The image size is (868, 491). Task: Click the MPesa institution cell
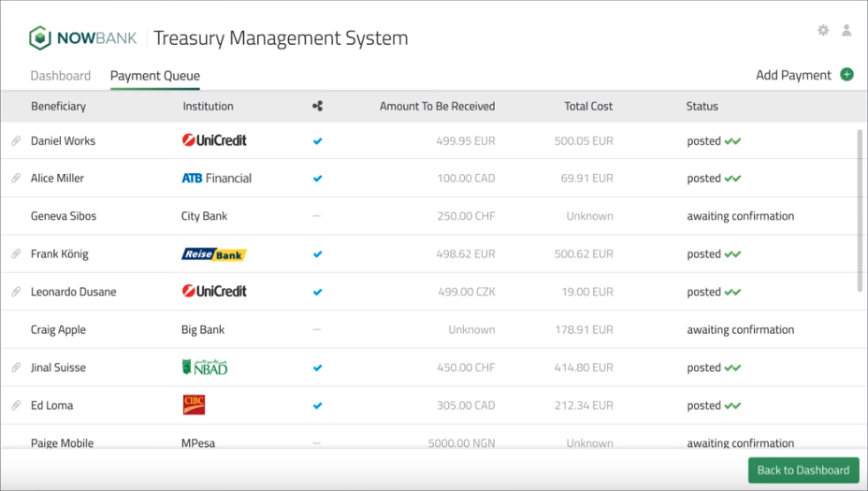click(x=197, y=443)
